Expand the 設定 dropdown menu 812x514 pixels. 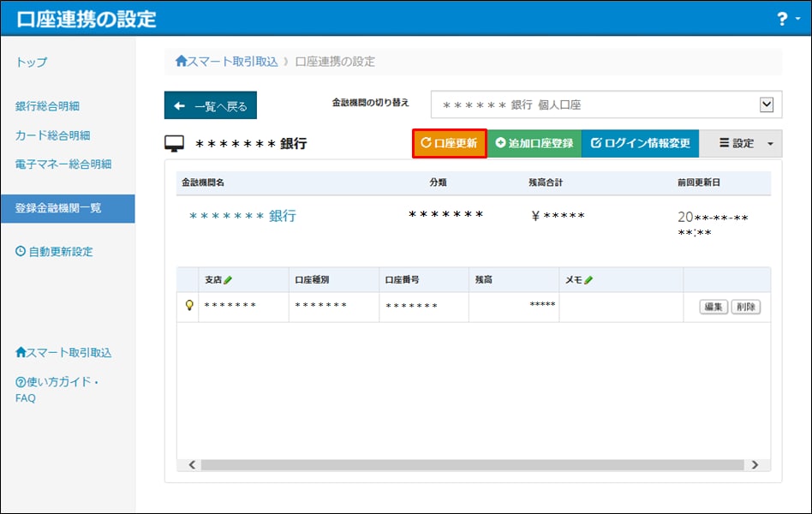(x=741, y=144)
